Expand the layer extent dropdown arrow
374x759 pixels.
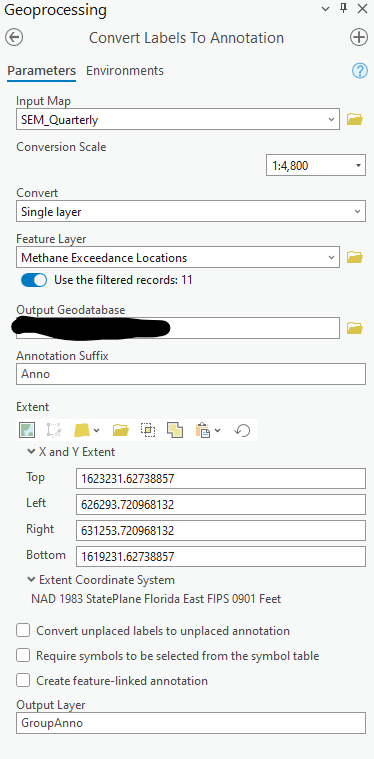click(x=97, y=430)
